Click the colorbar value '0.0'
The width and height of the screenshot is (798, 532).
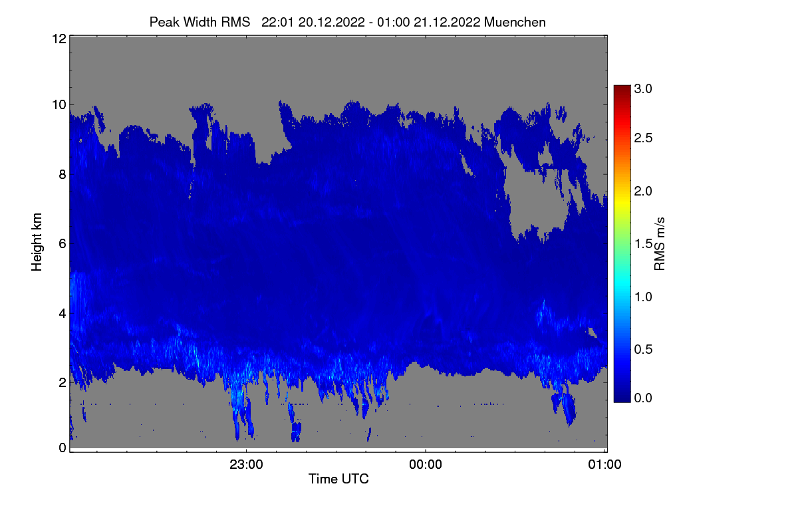(643, 398)
